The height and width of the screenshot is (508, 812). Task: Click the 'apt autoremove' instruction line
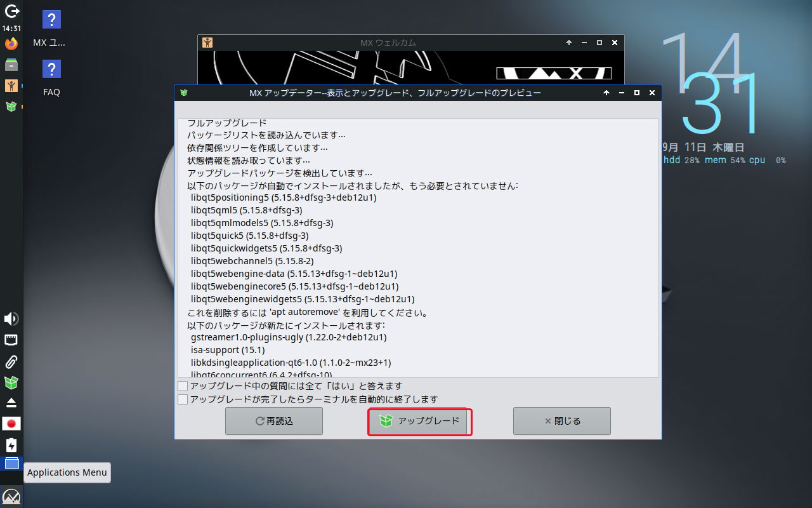pos(308,312)
